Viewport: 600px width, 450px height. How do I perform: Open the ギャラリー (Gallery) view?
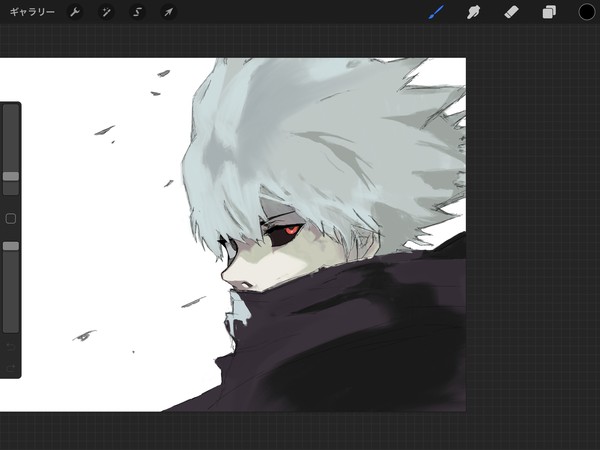pos(32,12)
